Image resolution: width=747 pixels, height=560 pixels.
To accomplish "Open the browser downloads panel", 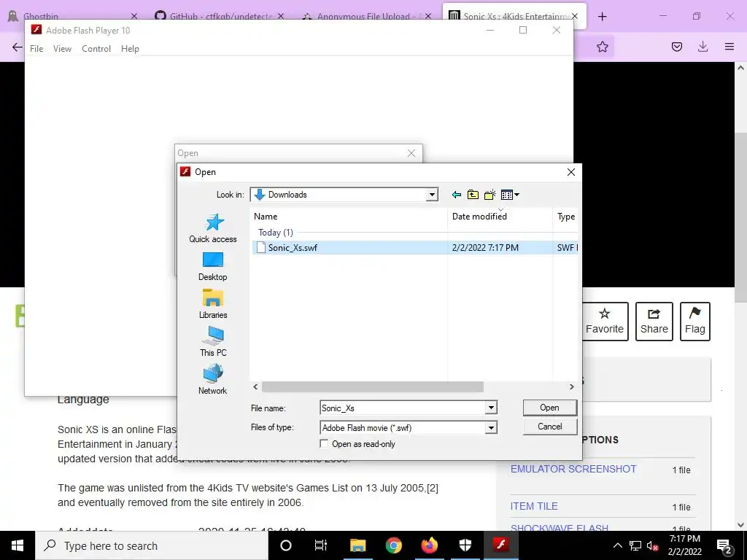I will [703, 47].
